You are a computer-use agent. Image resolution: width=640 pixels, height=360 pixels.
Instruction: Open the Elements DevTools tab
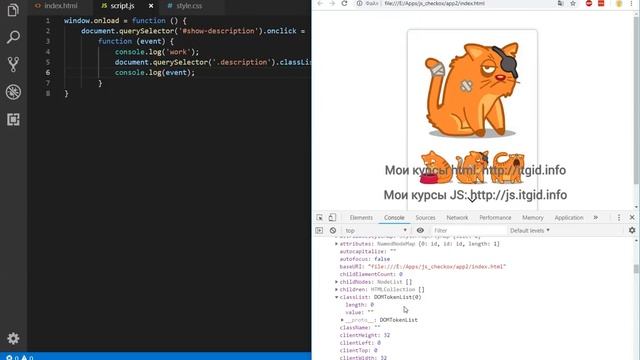click(361, 218)
